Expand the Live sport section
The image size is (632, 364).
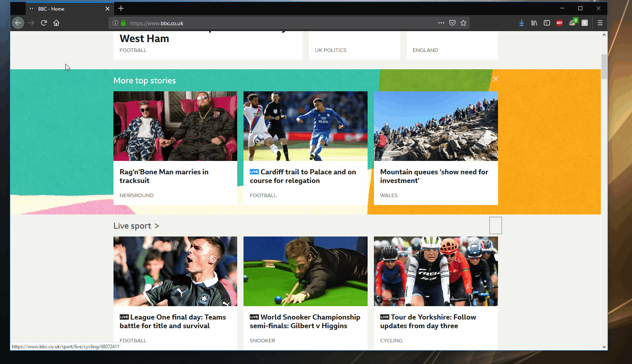136,226
